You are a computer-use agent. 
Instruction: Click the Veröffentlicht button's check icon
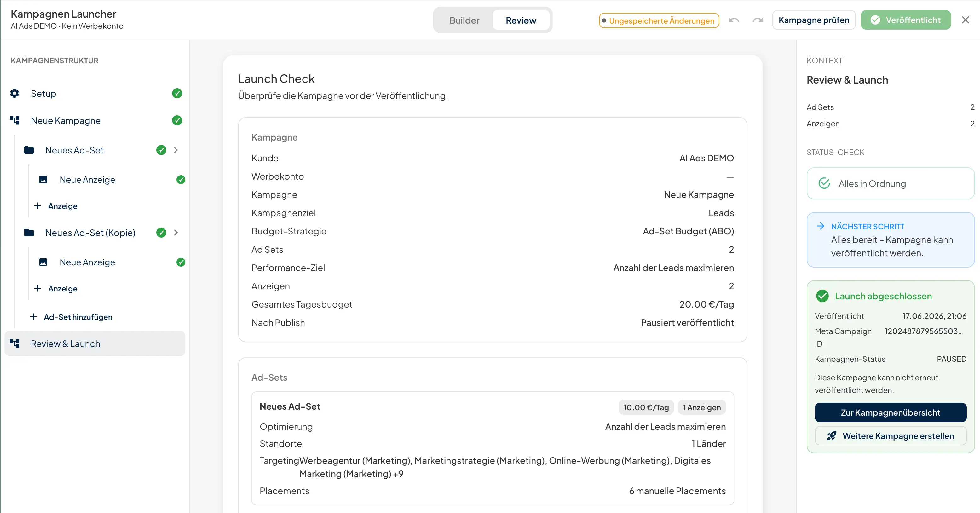click(x=875, y=20)
